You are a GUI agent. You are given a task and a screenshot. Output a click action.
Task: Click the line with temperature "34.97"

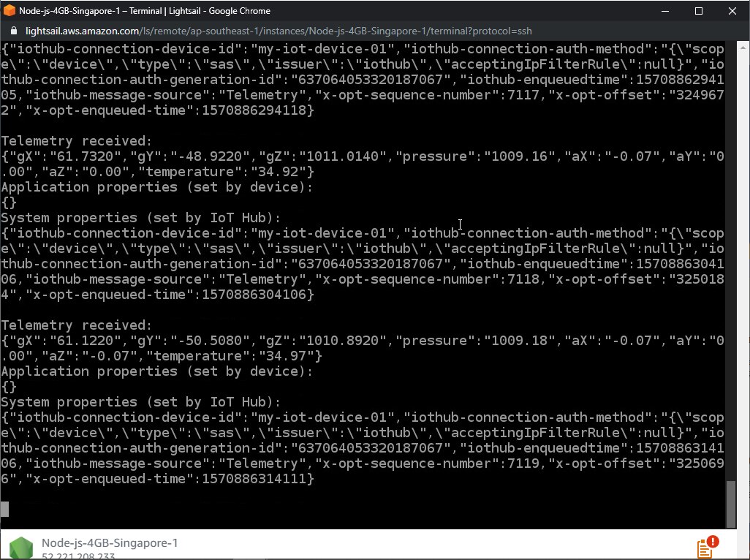(162, 356)
